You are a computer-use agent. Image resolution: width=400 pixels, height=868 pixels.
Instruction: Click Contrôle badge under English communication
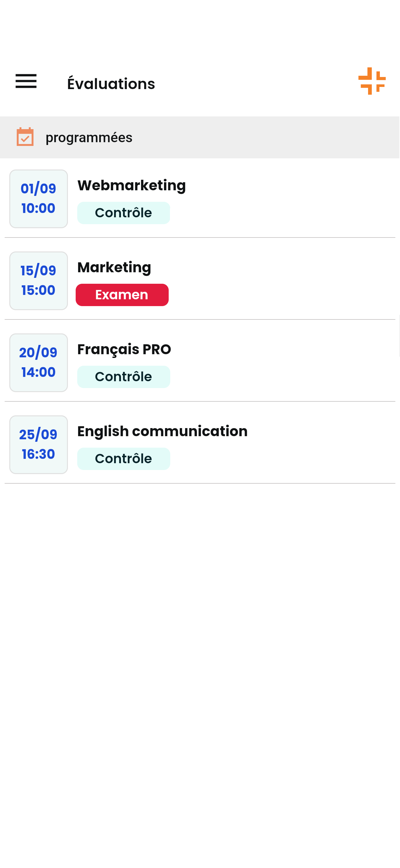123,459
